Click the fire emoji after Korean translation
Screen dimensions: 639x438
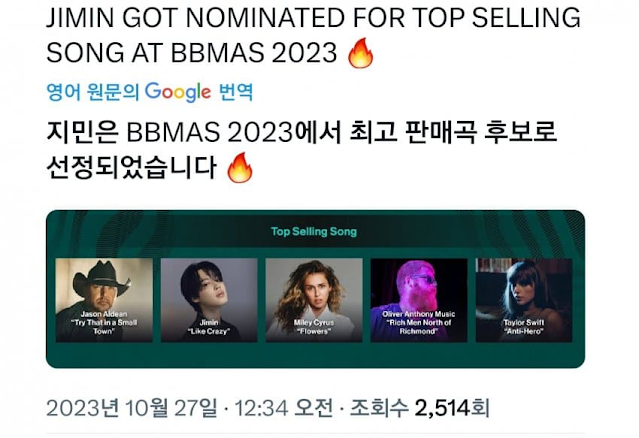[x=240, y=167]
